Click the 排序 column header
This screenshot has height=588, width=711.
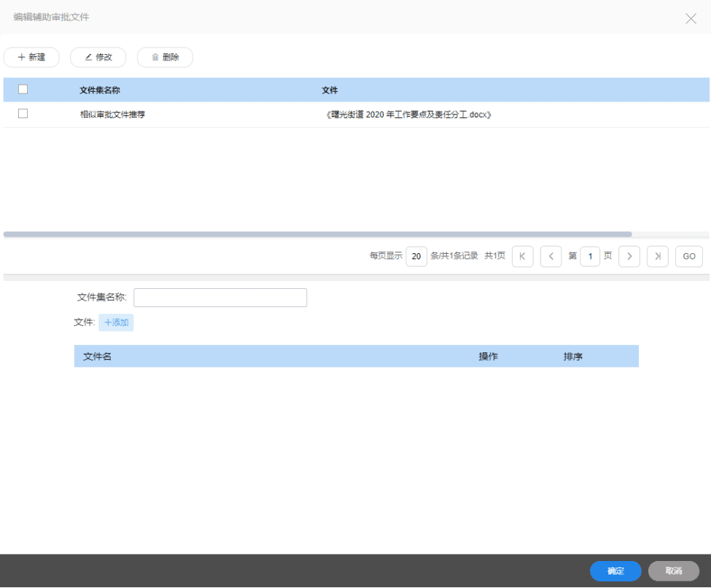pyautogui.click(x=572, y=357)
